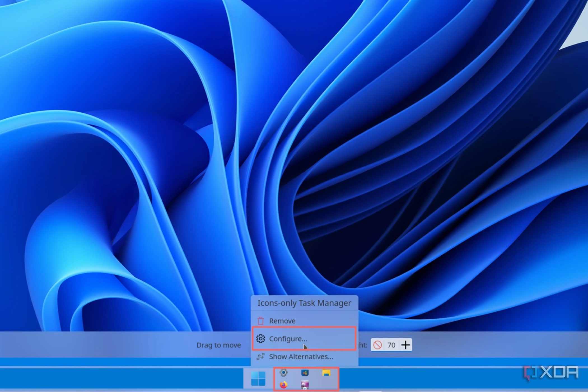This screenshot has width=588, height=392.
Task: Click the crossed-arrows icon beside Show Alternatives
Action: (261, 357)
